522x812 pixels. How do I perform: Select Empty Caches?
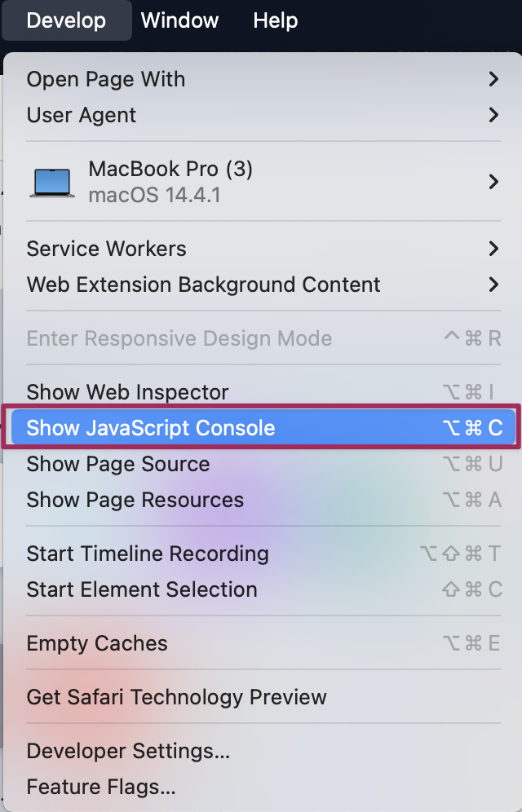click(97, 643)
